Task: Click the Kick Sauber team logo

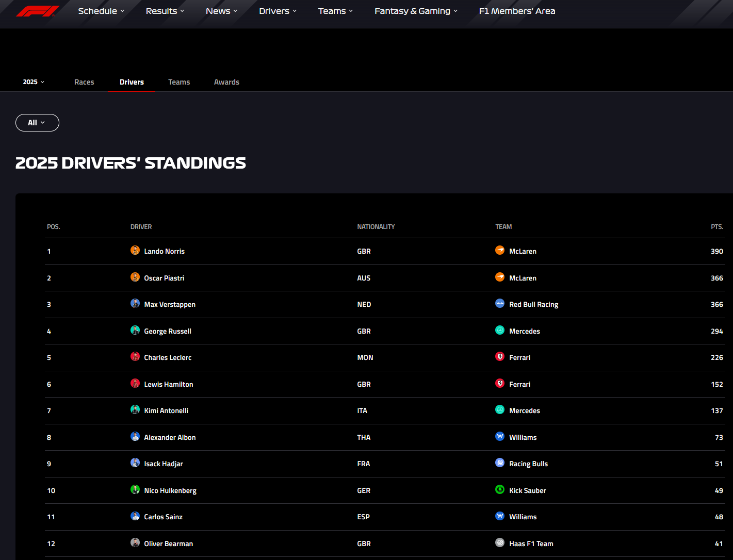Action: tap(500, 490)
